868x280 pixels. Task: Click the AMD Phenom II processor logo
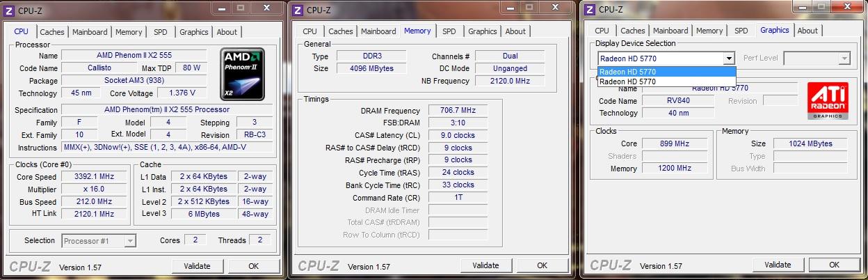pos(242,75)
